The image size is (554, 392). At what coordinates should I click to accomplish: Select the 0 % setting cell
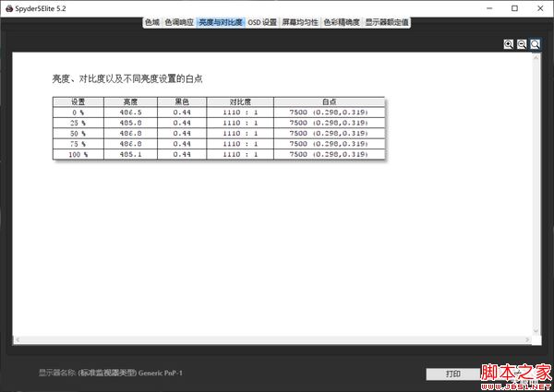coord(78,113)
